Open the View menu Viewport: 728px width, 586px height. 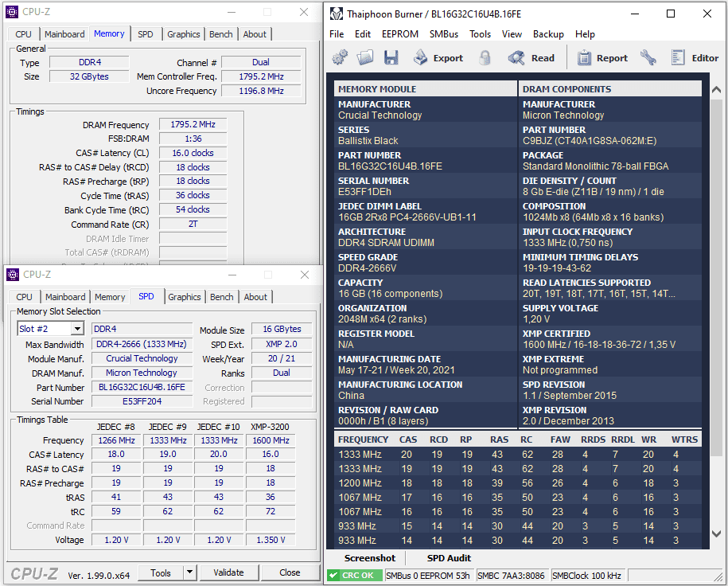point(512,34)
